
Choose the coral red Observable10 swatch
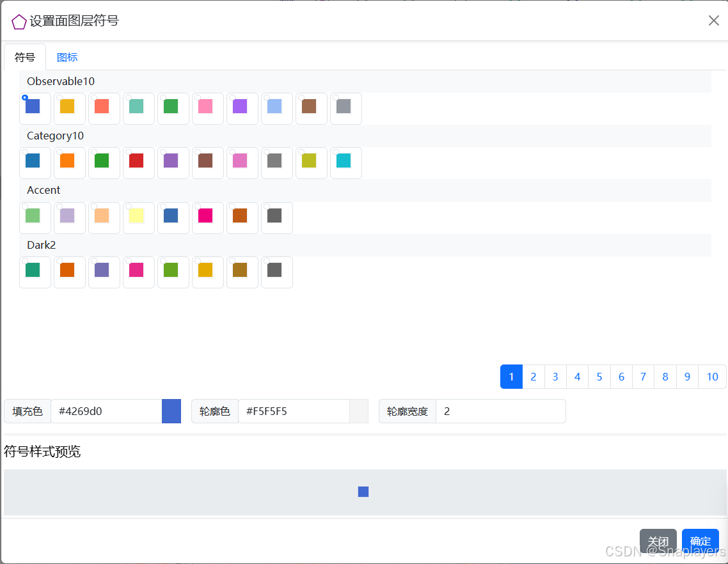[x=104, y=109]
